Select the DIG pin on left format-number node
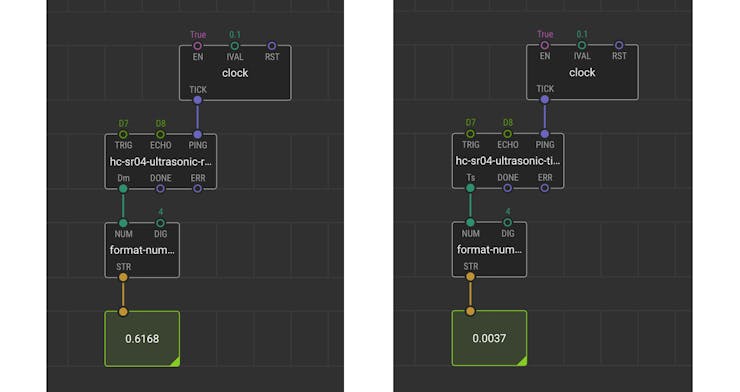Image resolution: width=740 pixels, height=392 pixels. [160, 223]
